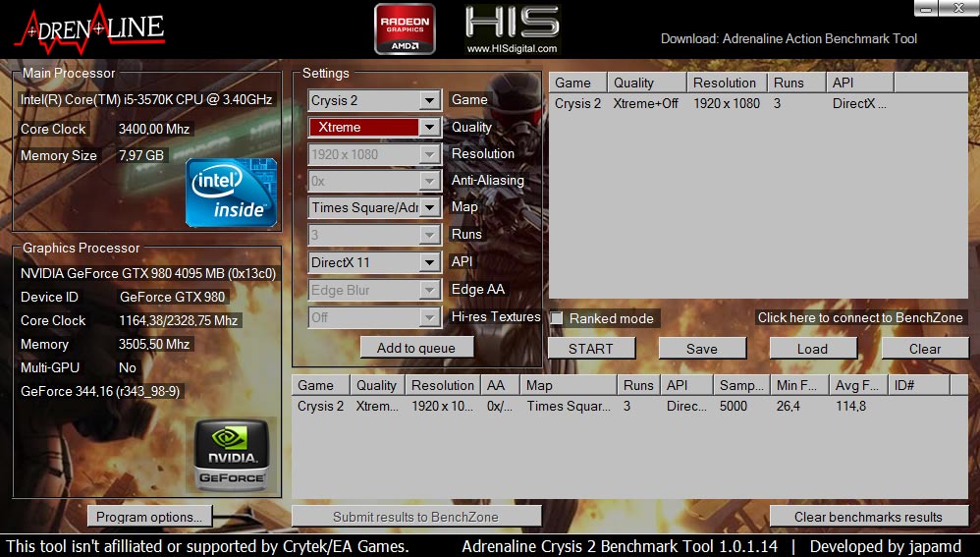This screenshot has height=557, width=980.
Task: Click the Clear benchmarks results button
Action: 868,517
